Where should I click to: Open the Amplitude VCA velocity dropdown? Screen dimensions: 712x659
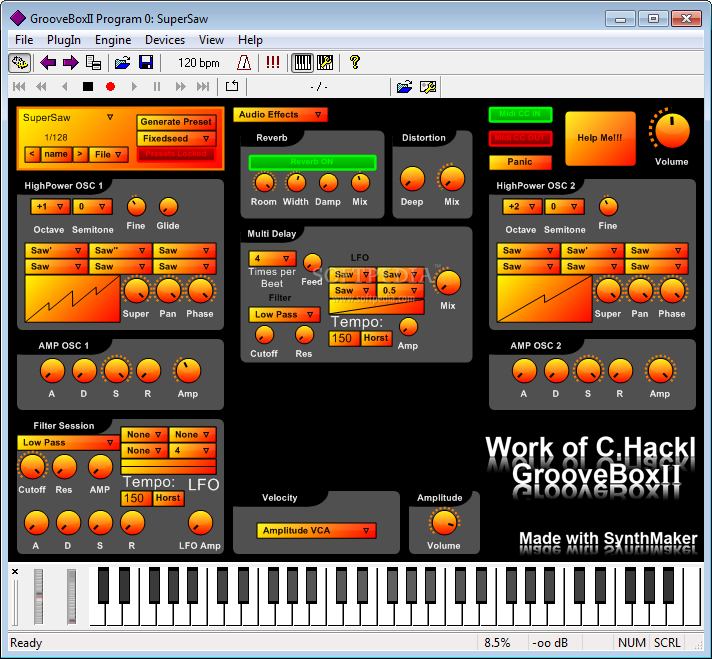[316, 530]
